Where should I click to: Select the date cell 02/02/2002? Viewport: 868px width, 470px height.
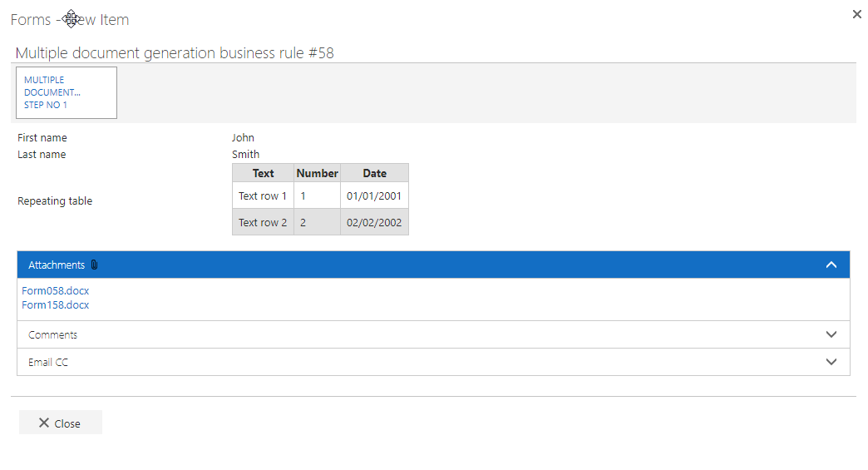coord(374,223)
